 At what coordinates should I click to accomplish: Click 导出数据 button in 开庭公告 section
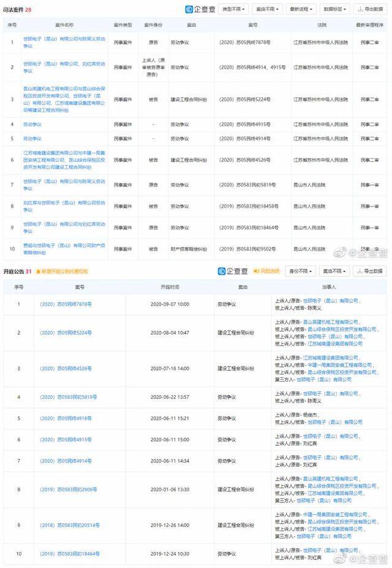click(370, 271)
